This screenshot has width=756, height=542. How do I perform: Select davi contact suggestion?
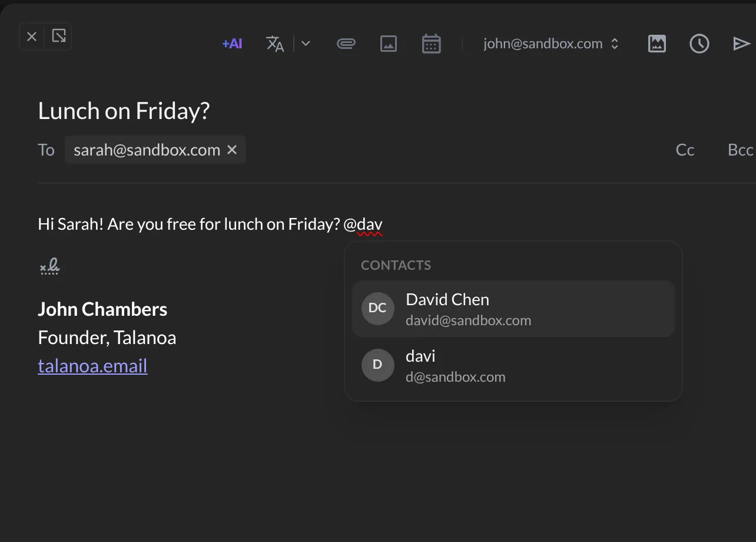[x=513, y=365]
